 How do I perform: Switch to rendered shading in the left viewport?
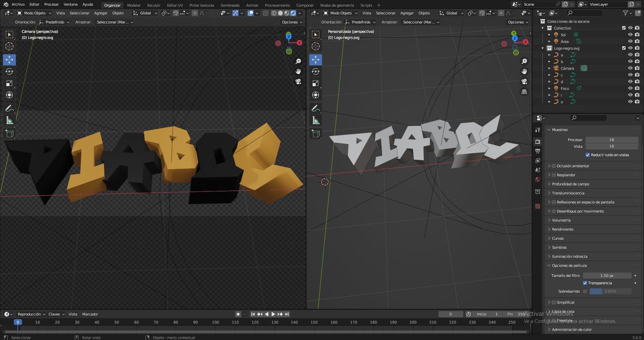[x=293, y=13]
